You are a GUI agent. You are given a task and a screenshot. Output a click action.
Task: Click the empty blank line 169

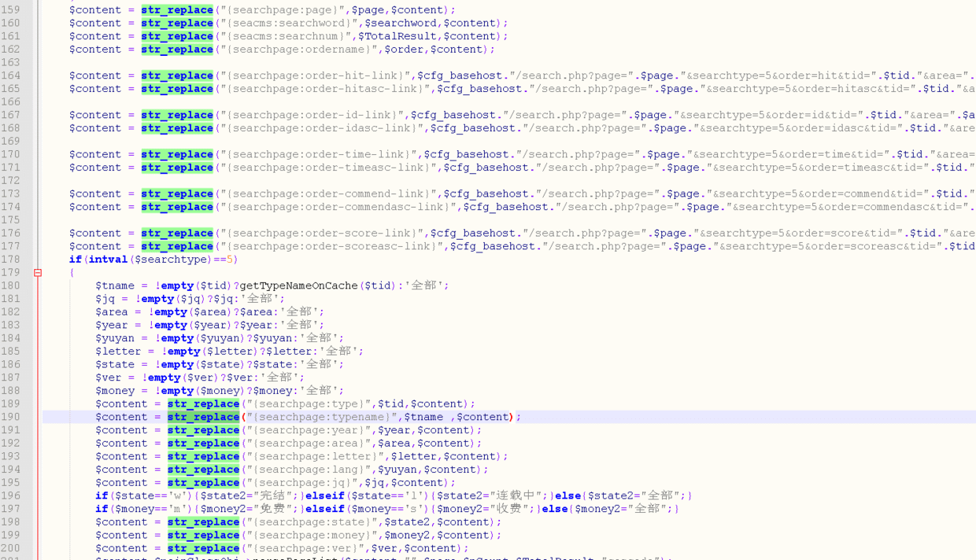click(x=315, y=142)
